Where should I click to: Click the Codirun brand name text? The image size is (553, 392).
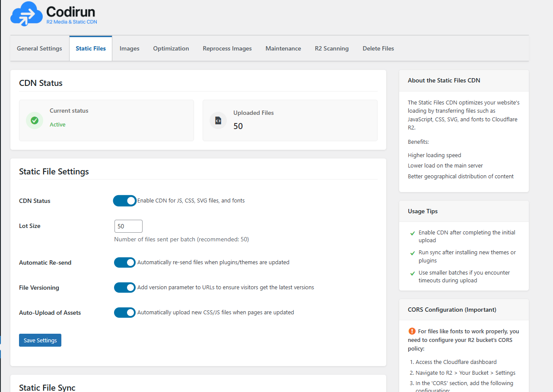[x=70, y=11]
